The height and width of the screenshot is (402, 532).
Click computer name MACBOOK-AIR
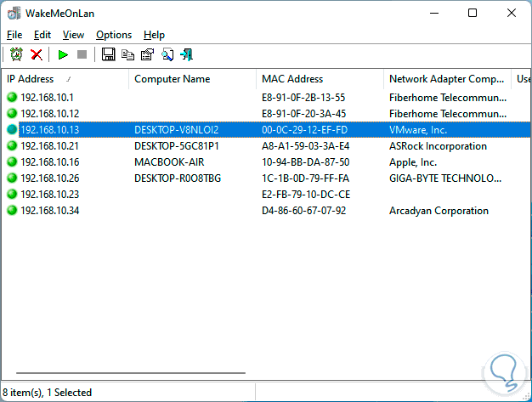pos(169,161)
